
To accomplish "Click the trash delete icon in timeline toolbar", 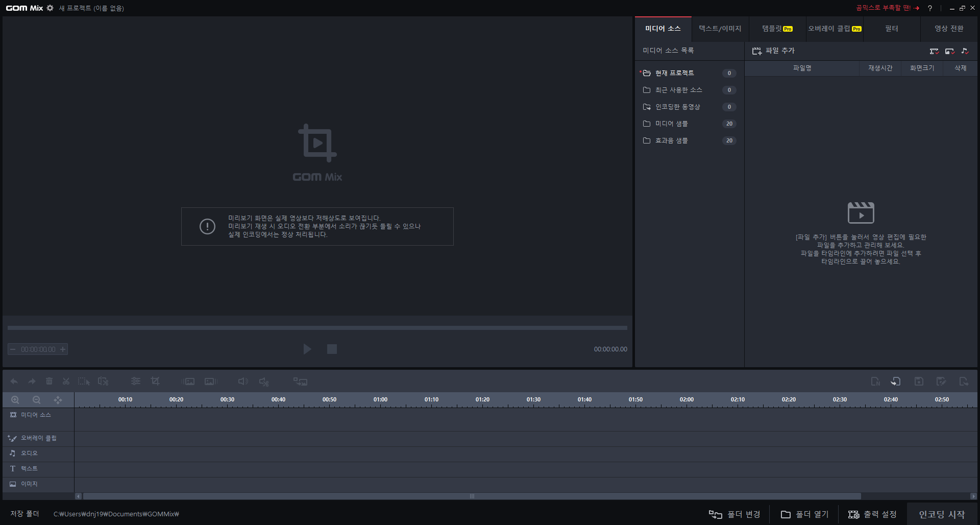I will pos(49,381).
